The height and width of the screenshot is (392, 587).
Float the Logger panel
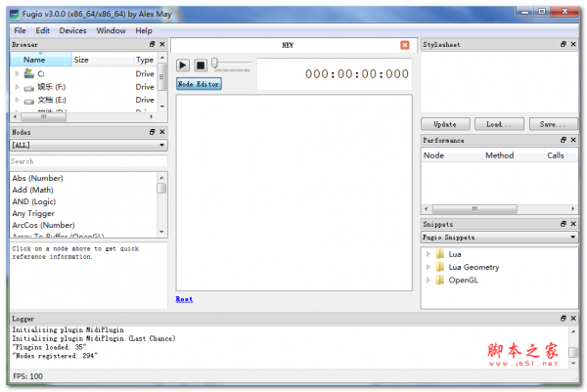click(x=564, y=319)
